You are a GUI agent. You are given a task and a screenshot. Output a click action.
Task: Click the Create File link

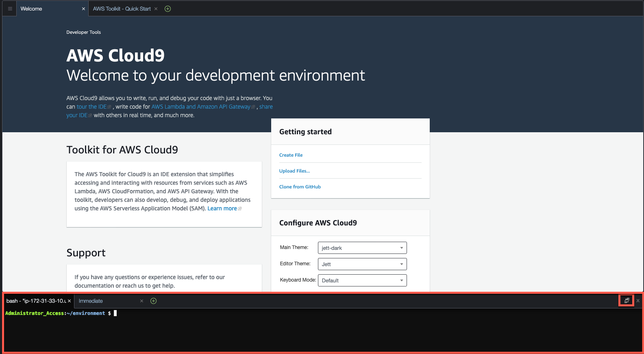[x=291, y=155]
